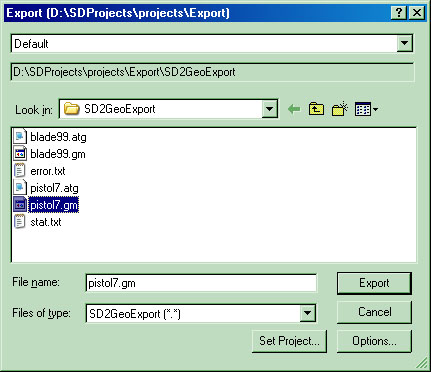431x372 pixels.
Task: Click the help question mark button
Action: click(x=399, y=13)
